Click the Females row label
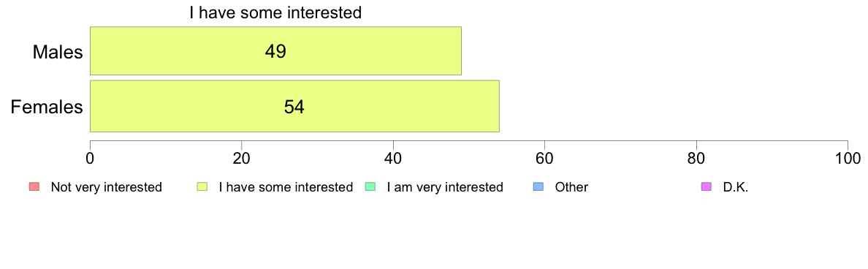 [x=47, y=107]
